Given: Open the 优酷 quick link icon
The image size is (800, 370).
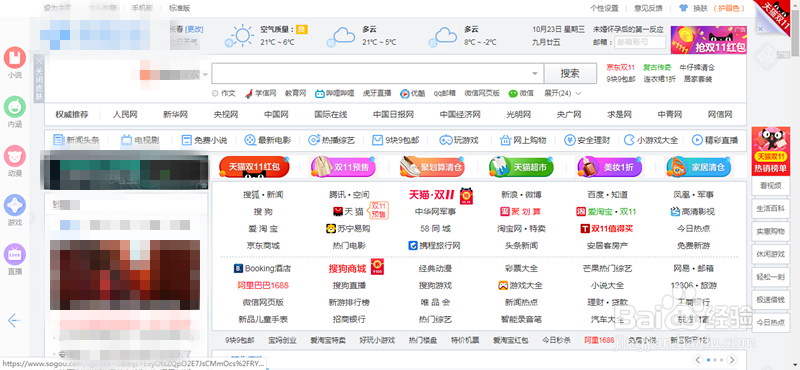Looking at the screenshot, I should tap(404, 93).
